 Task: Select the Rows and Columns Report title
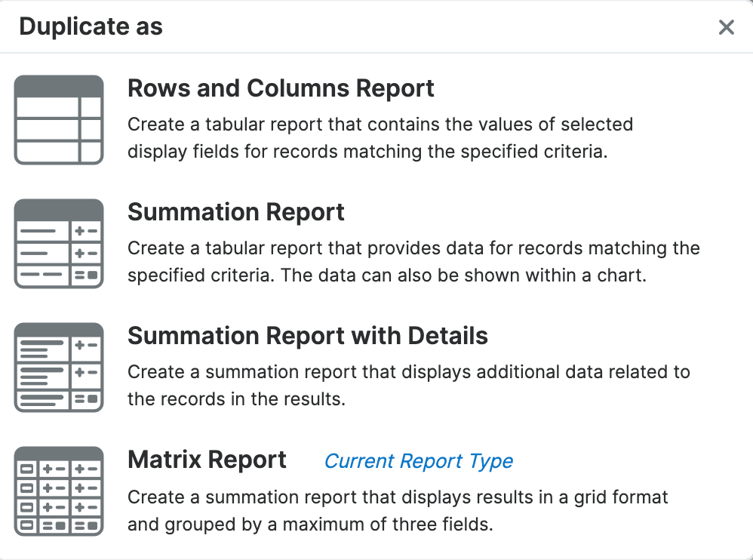click(x=281, y=88)
